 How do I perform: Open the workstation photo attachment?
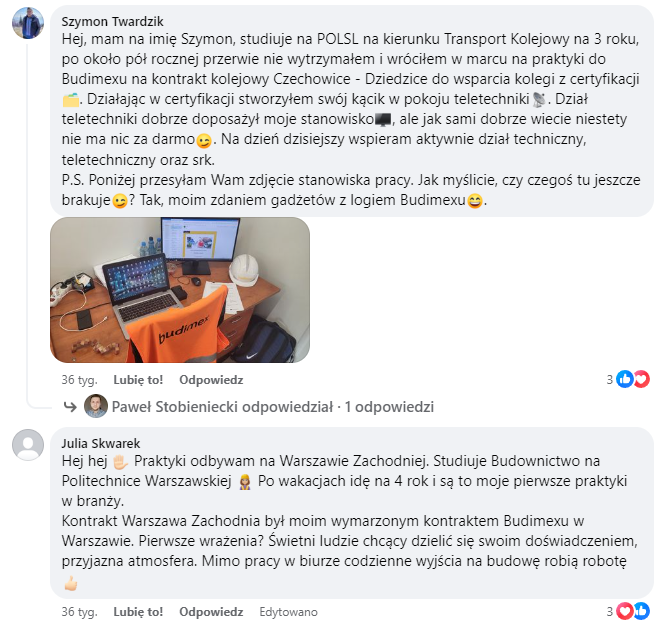pyautogui.click(x=180, y=290)
